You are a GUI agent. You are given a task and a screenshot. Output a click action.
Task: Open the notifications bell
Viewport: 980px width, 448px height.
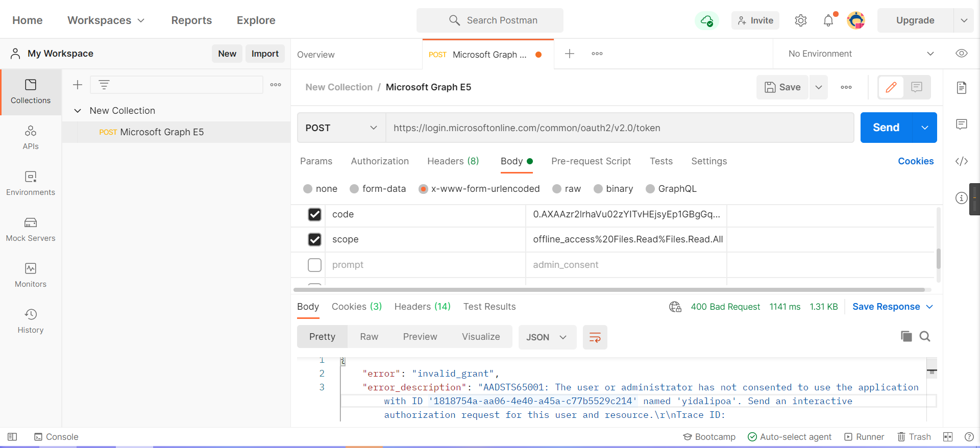[x=828, y=20]
